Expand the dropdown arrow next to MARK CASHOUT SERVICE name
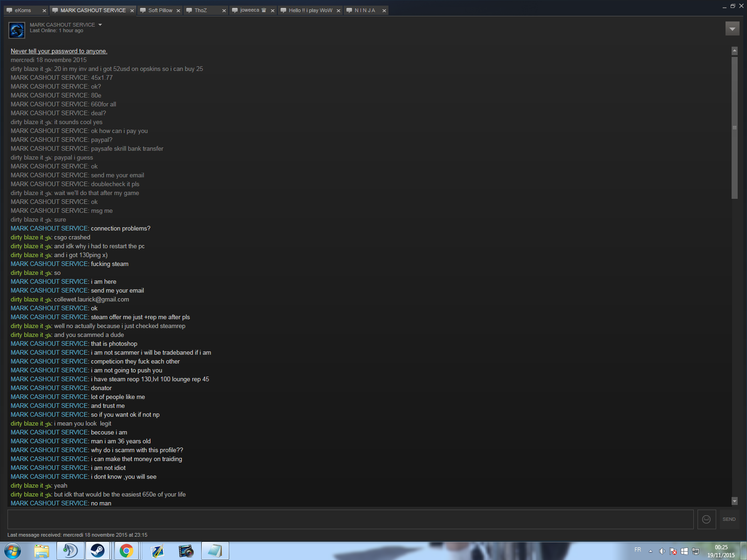 coord(100,25)
